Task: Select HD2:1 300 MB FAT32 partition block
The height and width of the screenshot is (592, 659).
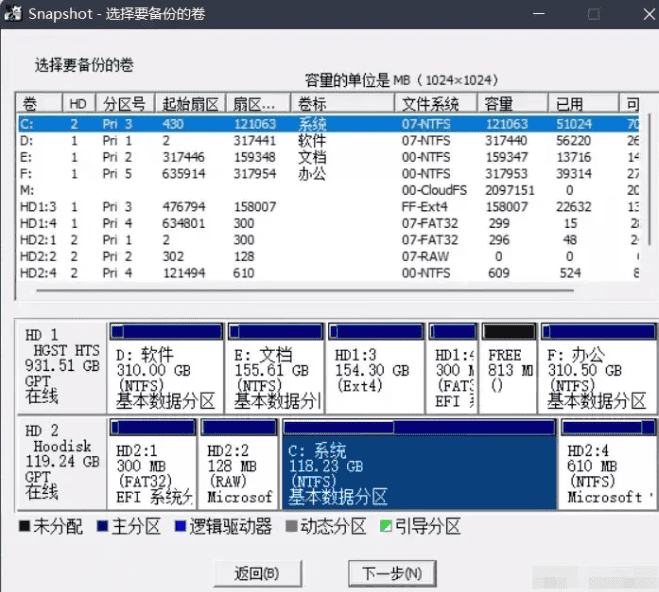Action: point(153,464)
